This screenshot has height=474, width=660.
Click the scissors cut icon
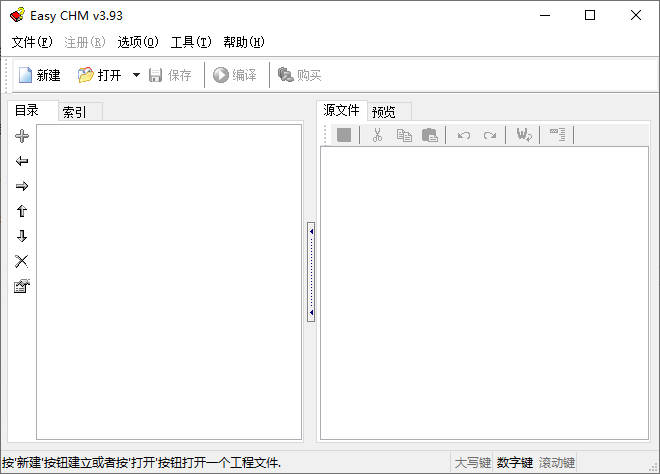click(378, 135)
